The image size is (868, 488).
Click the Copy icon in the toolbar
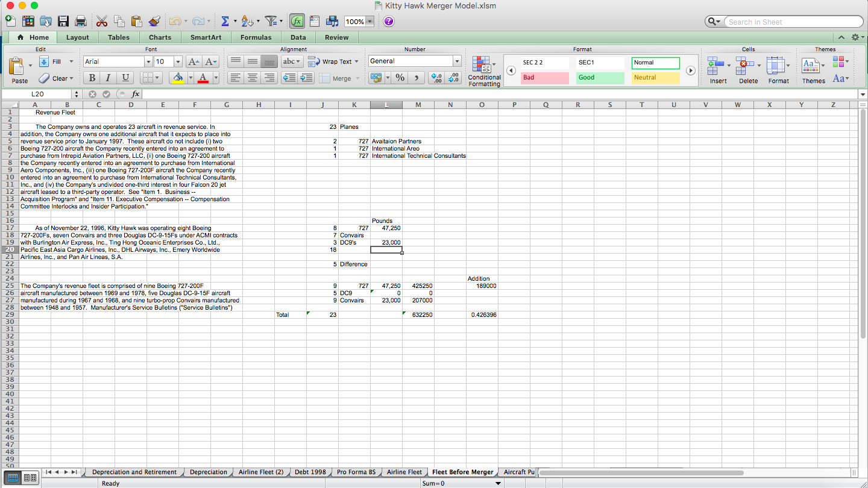[119, 20]
